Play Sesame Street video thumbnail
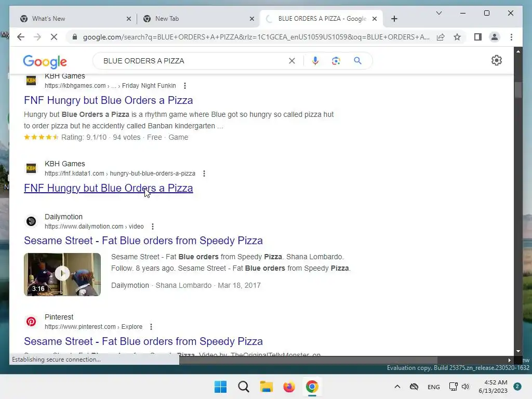Image resolution: width=532 pixels, height=399 pixels. pos(62,274)
